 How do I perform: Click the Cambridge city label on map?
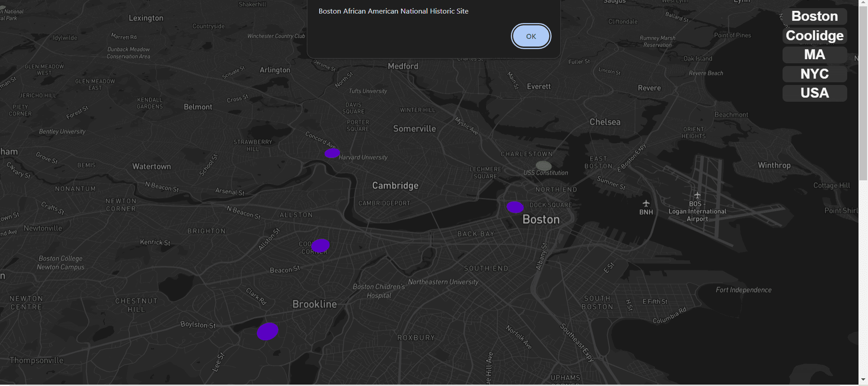point(395,186)
